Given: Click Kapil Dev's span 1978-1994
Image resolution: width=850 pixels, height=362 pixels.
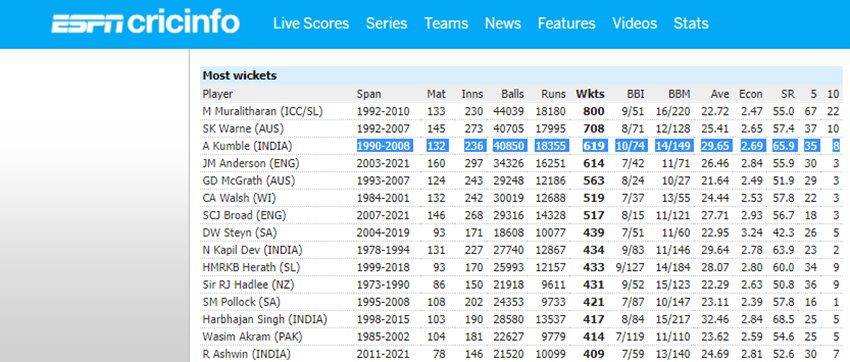Looking at the screenshot, I should click(x=383, y=250).
